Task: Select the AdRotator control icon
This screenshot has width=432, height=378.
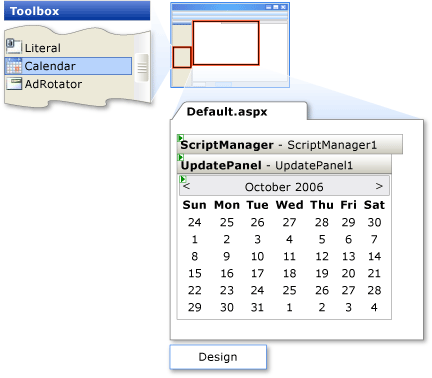Action: pos(14,84)
